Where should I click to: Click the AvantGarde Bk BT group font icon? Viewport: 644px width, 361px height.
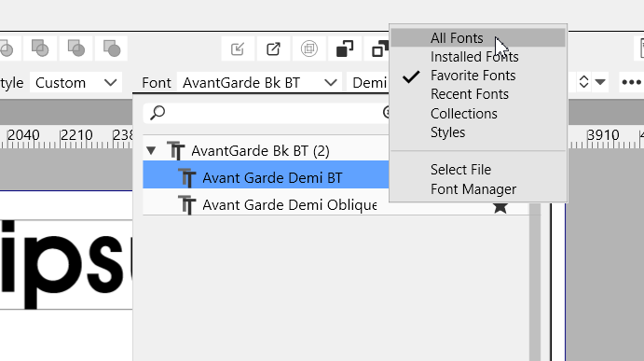pos(175,150)
